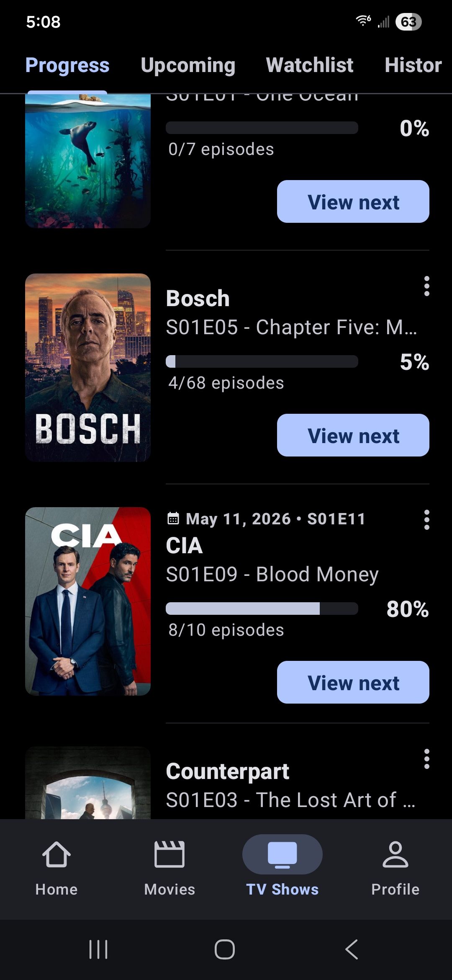Screen dimensions: 452x980
Task: Open Counterpart three-dot options menu
Action: click(426, 759)
